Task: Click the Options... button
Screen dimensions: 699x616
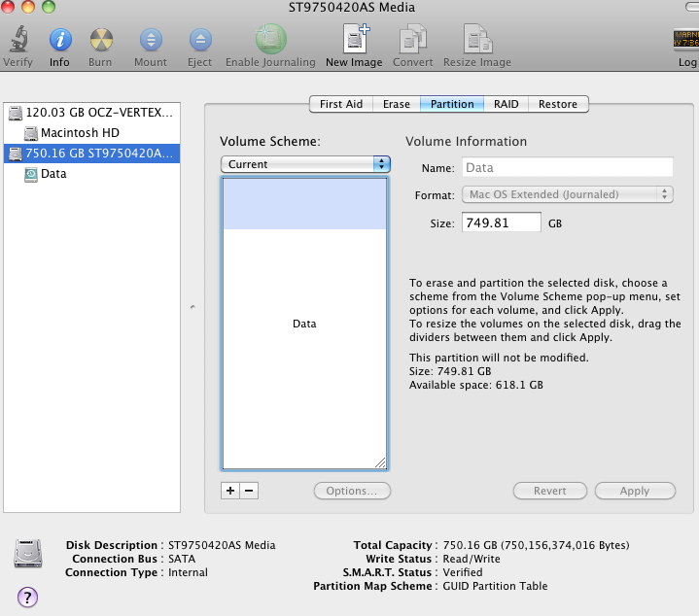Action: coord(352,491)
